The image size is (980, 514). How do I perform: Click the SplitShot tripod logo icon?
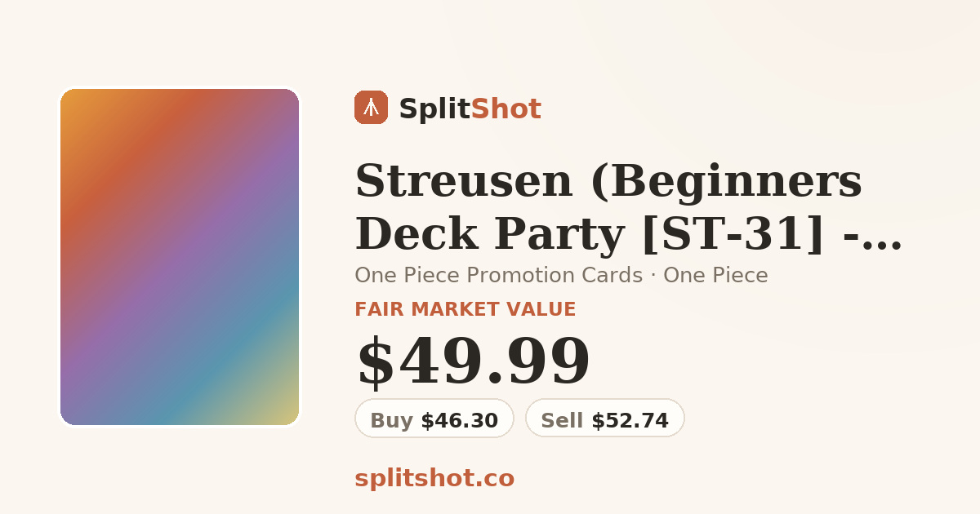coord(371,108)
